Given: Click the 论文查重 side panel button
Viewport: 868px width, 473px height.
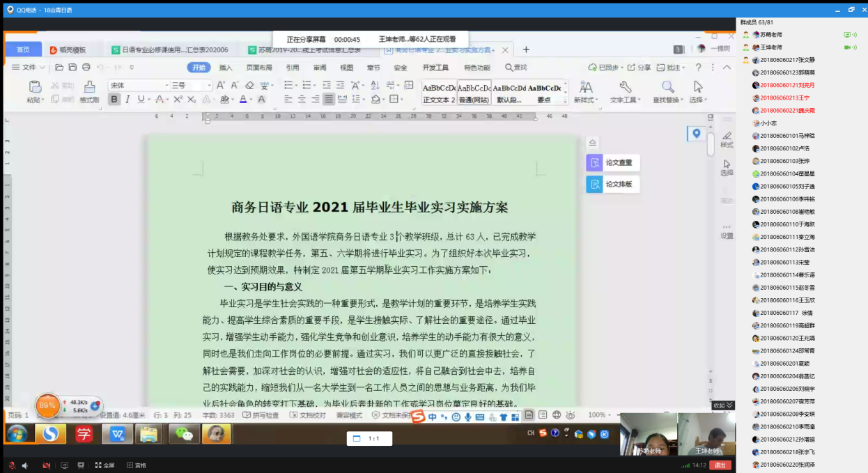Looking at the screenshot, I should pyautogui.click(x=612, y=163).
